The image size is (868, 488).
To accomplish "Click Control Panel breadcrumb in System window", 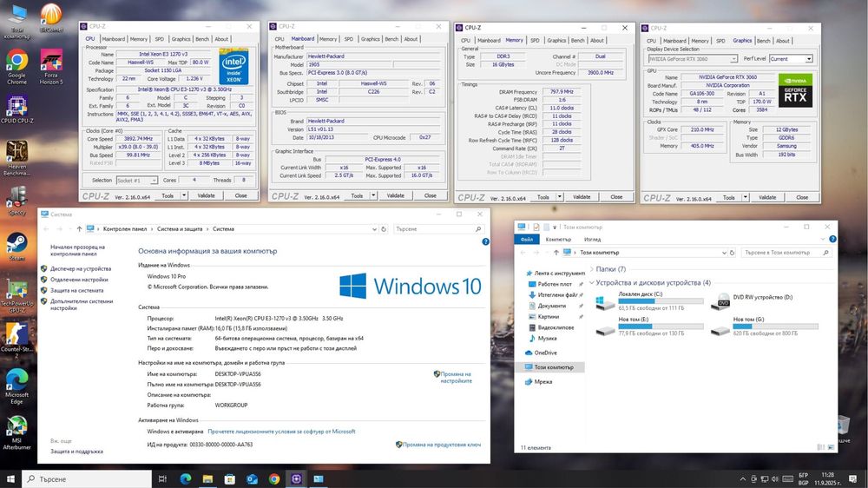I will pyautogui.click(x=124, y=228).
